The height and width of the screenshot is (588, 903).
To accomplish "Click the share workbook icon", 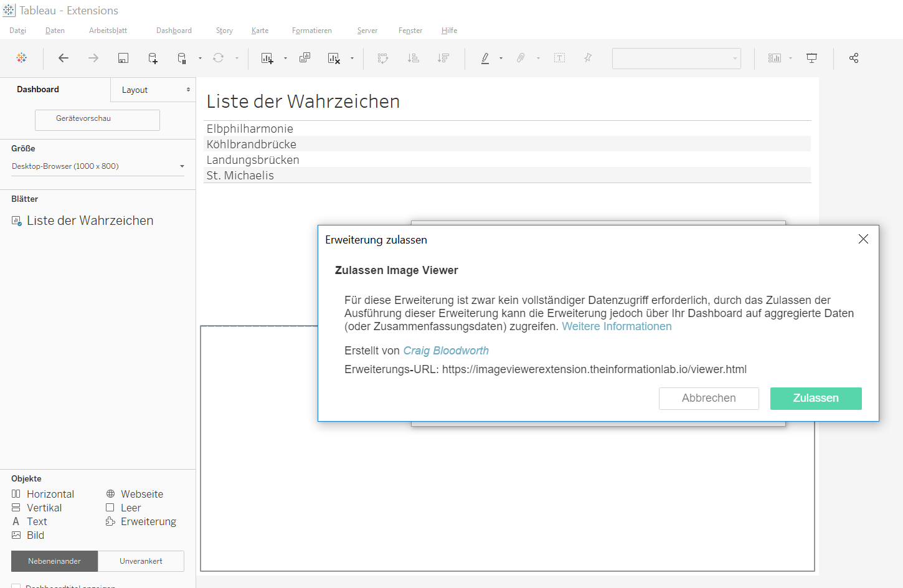I will (854, 58).
